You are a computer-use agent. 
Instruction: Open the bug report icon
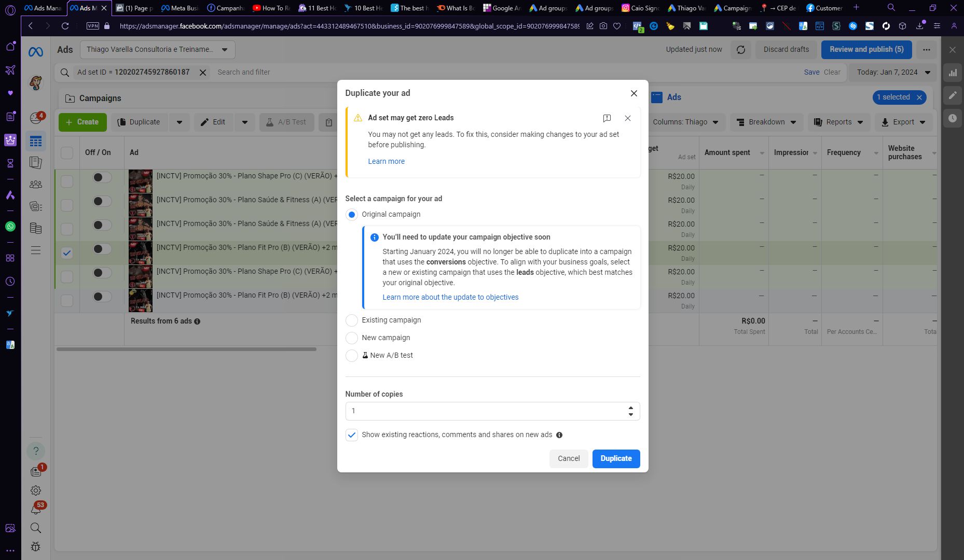pyautogui.click(x=36, y=547)
